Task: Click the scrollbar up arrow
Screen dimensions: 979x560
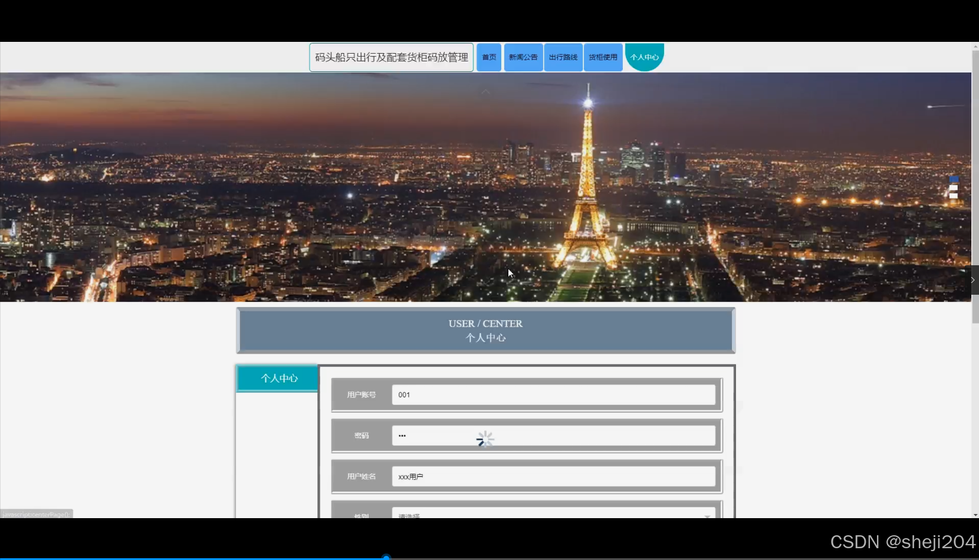Action: pos(975,46)
